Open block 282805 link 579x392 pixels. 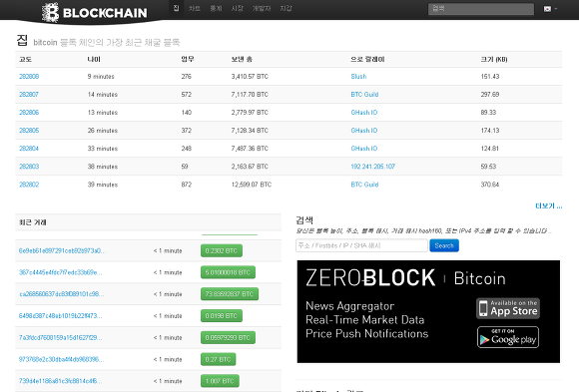click(29, 131)
